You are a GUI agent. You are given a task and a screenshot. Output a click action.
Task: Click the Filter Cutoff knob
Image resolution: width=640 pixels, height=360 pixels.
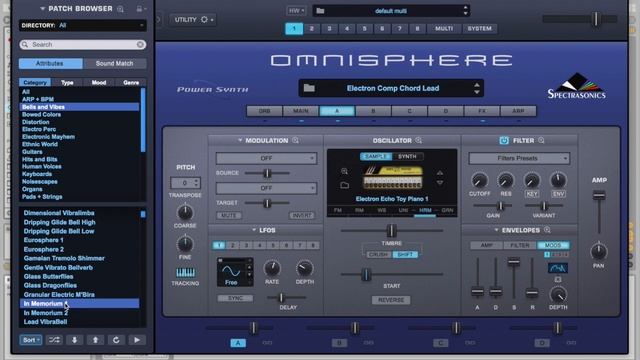[x=480, y=180]
